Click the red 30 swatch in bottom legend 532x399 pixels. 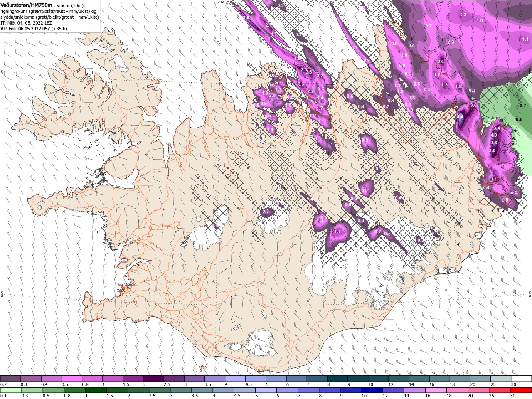pos(521,390)
